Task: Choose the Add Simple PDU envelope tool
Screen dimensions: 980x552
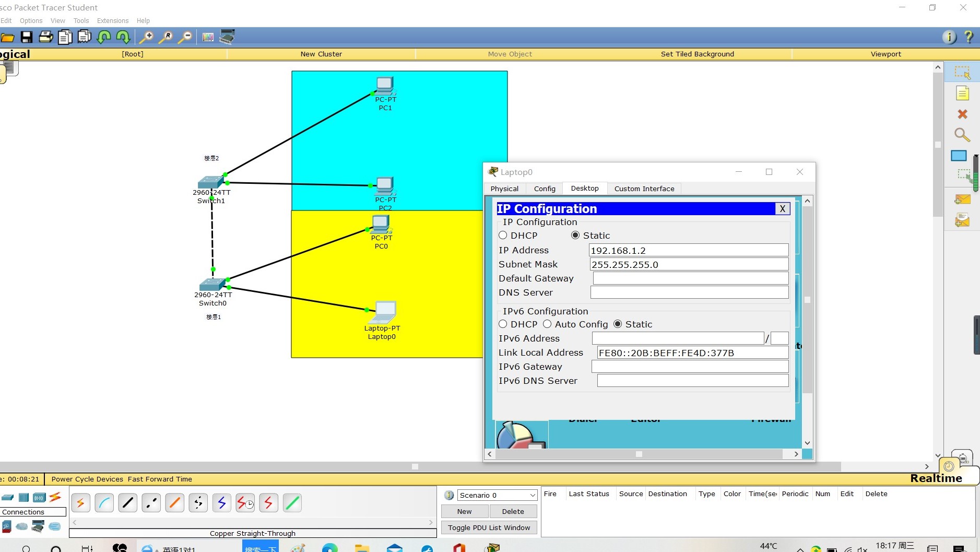Action: 962,199
